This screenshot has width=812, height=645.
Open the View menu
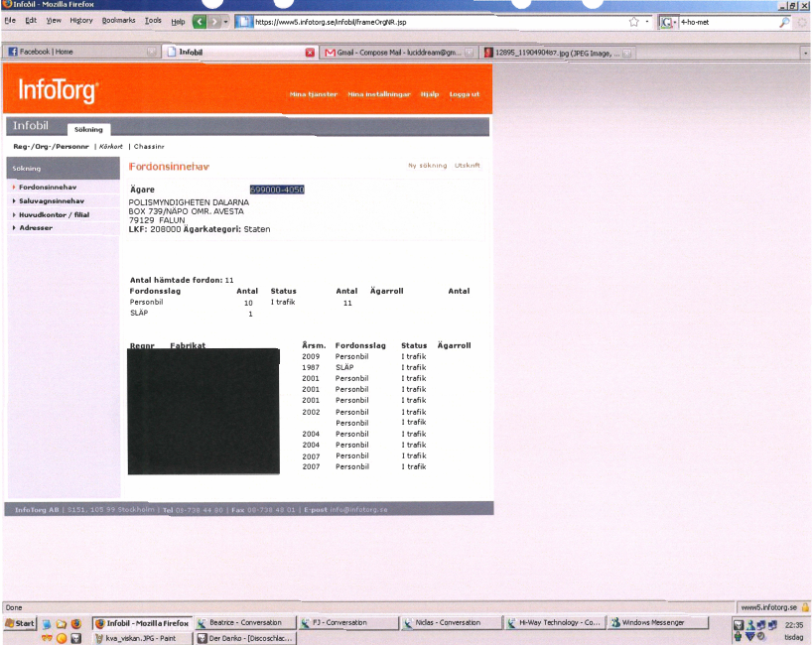(54, 21)
